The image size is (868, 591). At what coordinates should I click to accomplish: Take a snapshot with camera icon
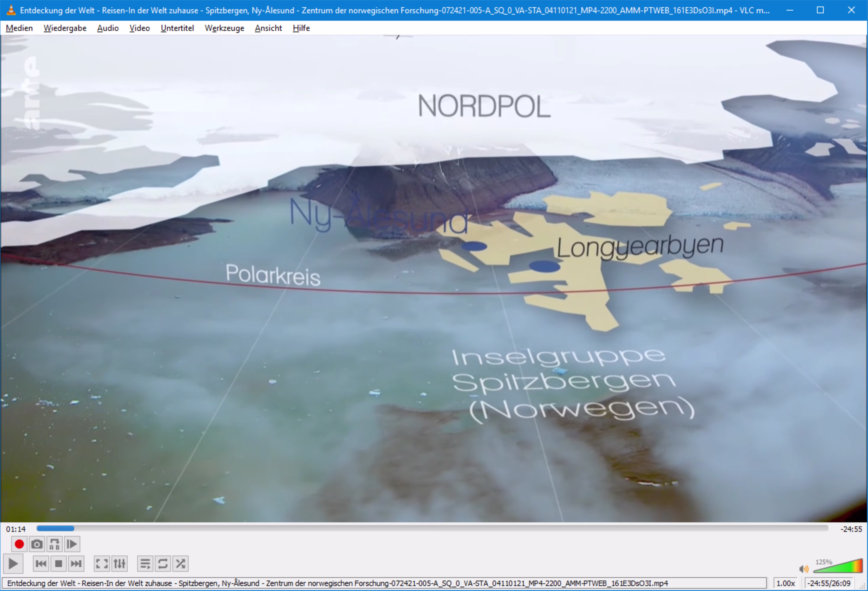coord(37,544)
